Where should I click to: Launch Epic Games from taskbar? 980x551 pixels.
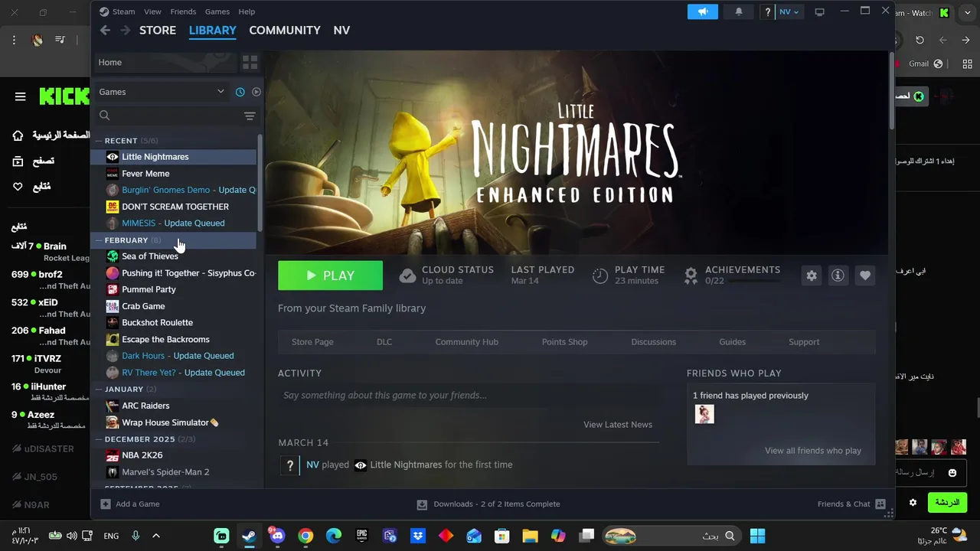(x=361, y=536)
